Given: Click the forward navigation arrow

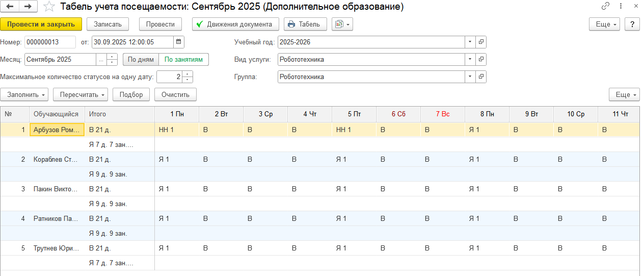Looking at the screenshot, I should [28, 7].
